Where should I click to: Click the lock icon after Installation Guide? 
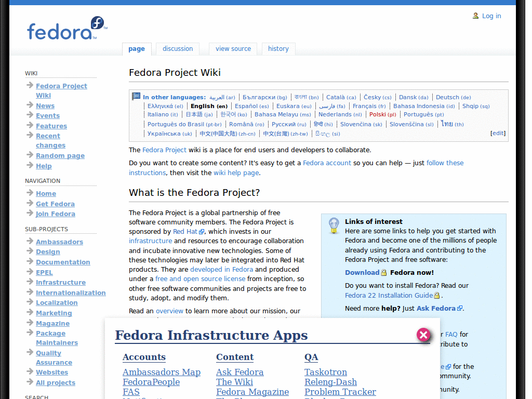[x=436, y=296]
